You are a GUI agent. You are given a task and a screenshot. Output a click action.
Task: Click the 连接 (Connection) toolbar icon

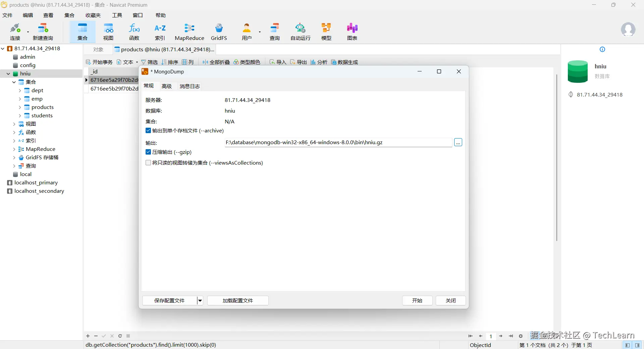tap(15, 32)
